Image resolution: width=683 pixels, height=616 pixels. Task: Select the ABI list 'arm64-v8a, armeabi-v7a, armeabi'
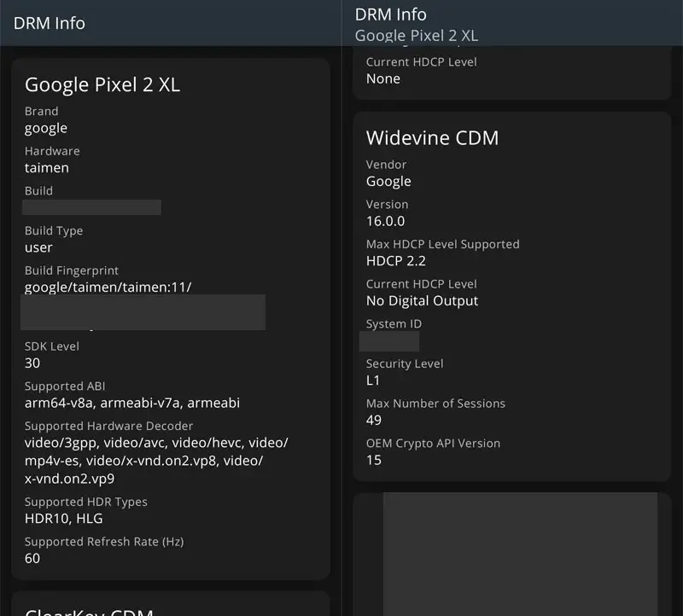tap(132, 403)
